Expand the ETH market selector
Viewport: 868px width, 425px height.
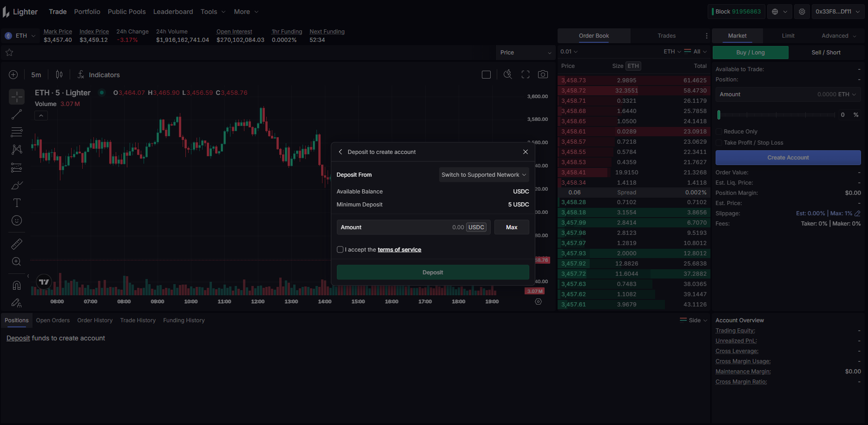[20, 36]
